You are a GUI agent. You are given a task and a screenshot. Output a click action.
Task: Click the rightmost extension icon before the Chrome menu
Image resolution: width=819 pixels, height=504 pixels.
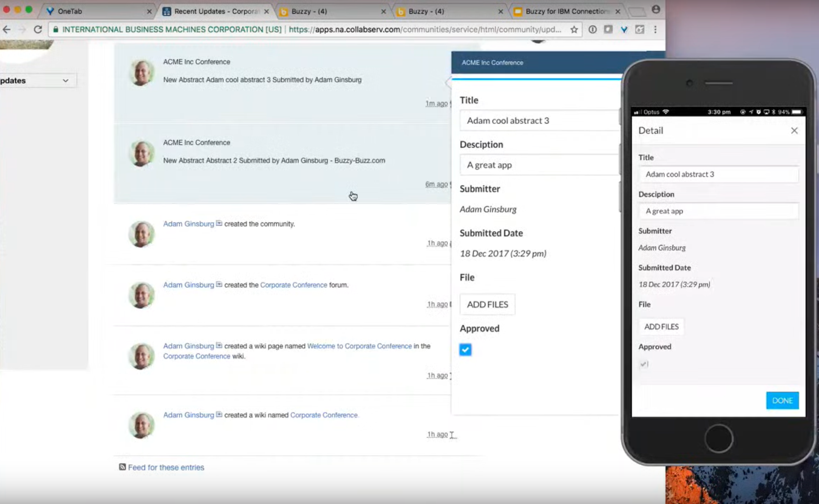[x=639, y=29]
